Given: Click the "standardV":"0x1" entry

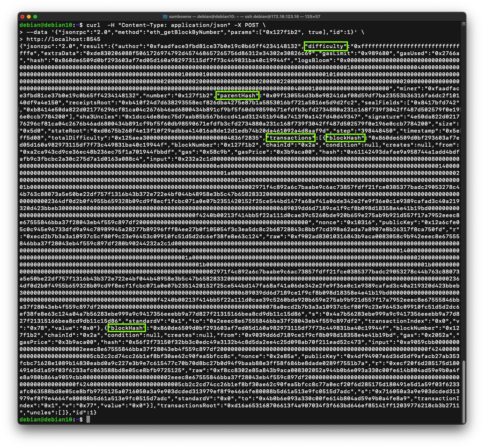Looking at the screenshot, I should pyautogui.click(x=155, y=321).
